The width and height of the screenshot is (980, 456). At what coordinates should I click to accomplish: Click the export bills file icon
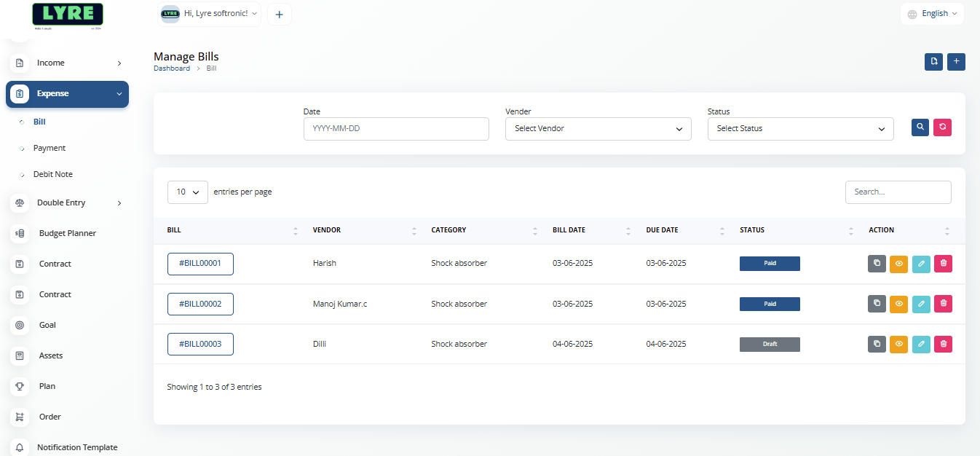click(933, 62)
